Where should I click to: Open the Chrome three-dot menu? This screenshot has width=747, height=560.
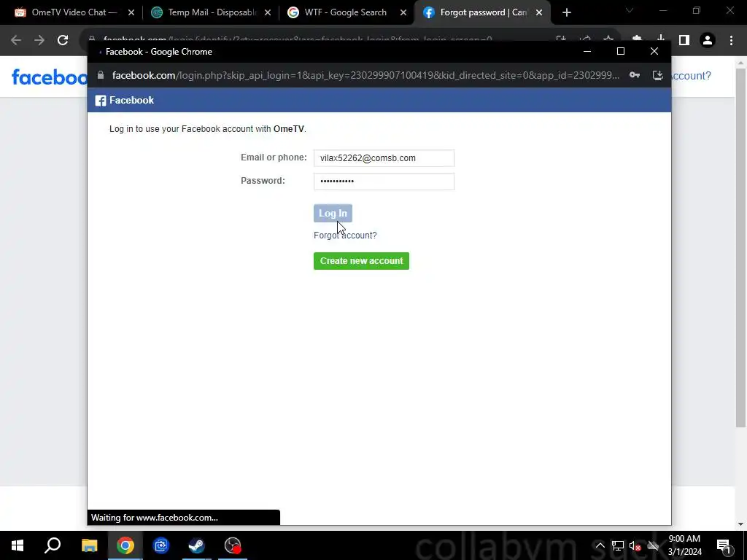(x=731, y=40)
